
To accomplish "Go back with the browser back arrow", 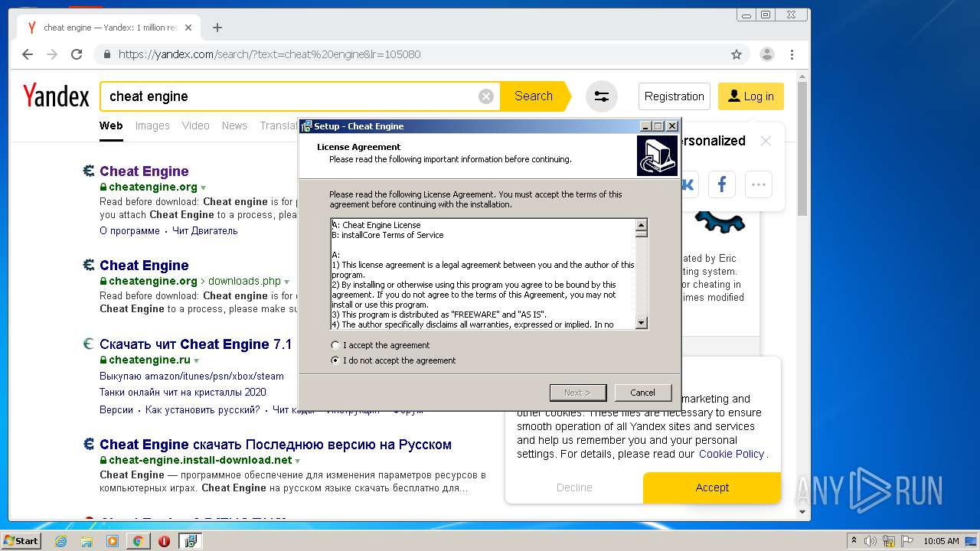I will [x=28, y=54].
